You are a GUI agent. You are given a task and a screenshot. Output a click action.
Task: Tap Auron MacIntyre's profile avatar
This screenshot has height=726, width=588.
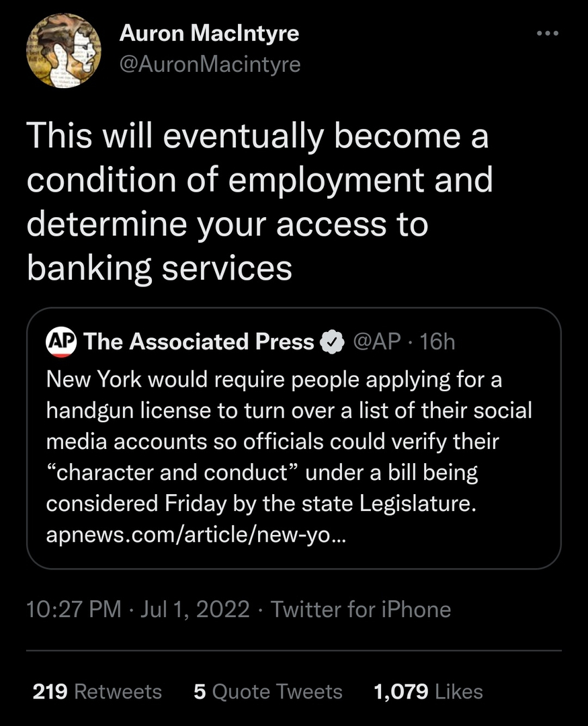pos(64,50)
